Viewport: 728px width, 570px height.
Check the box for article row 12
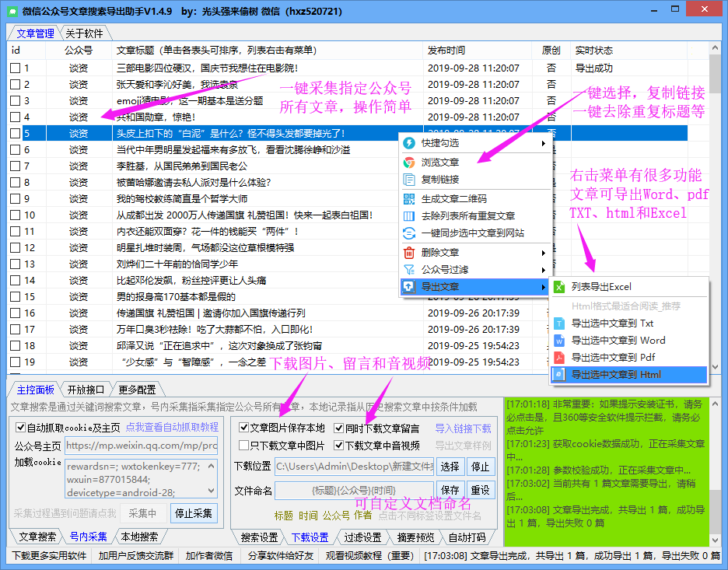click(16, 248)
